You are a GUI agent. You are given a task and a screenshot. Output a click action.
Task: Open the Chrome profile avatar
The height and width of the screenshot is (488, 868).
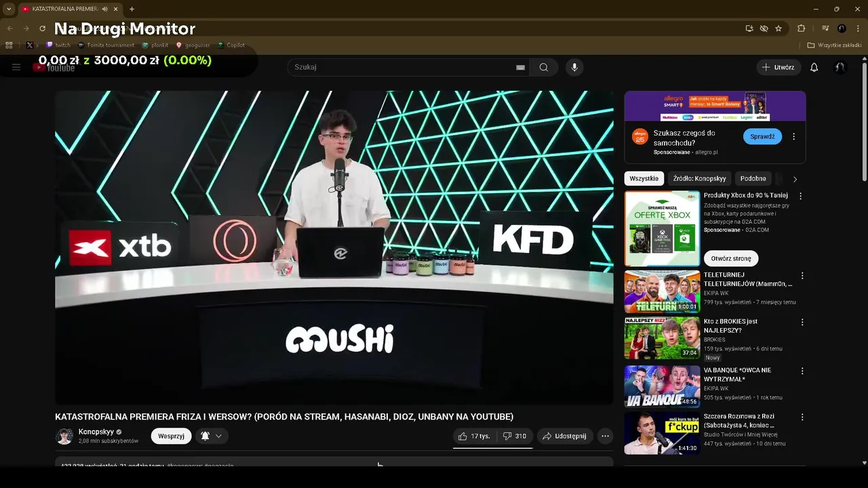pos(842,28)
